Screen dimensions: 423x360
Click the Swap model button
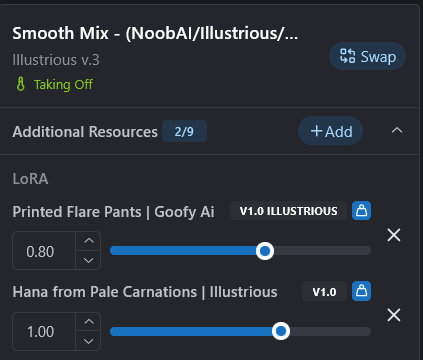[x=367, y=56]
